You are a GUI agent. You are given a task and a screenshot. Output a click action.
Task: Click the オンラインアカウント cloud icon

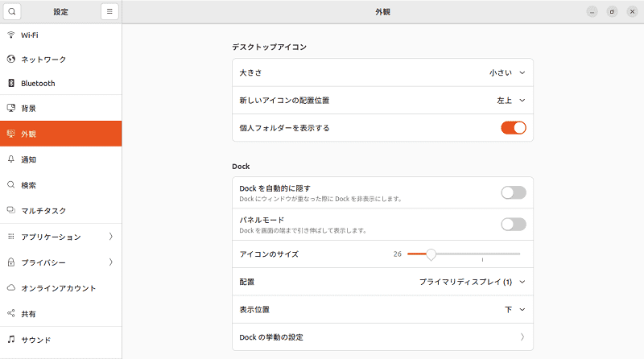click(11, 287)
